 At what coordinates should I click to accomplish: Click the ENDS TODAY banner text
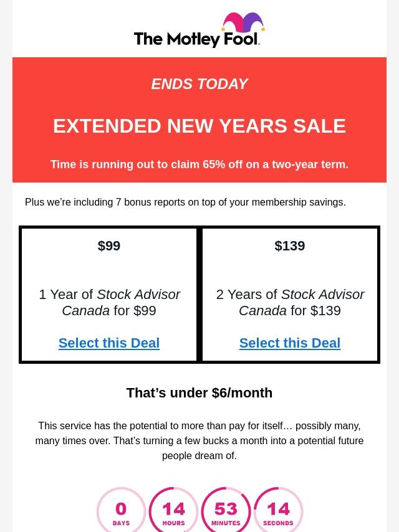click(199, 83)
